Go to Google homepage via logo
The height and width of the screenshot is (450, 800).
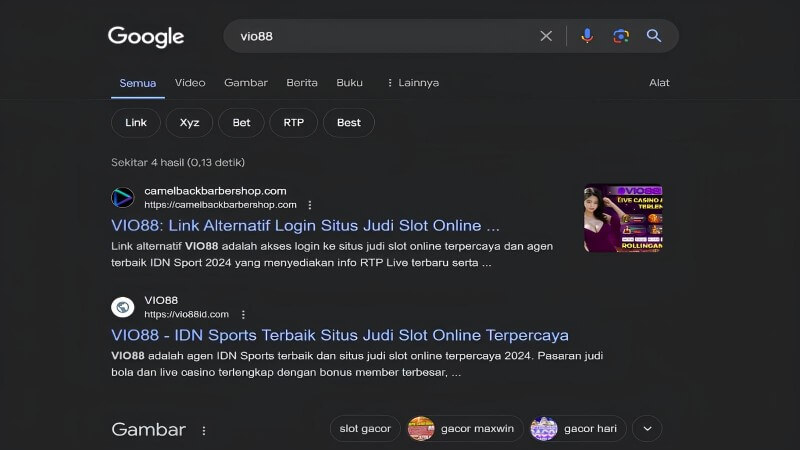click(x=146, y=37)
